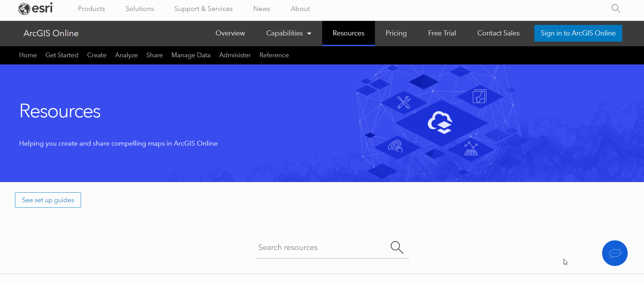Image resolution: width=644 pixels, height=283 pixels.
Task: Open the Get Started link
Action: [62, 55]
